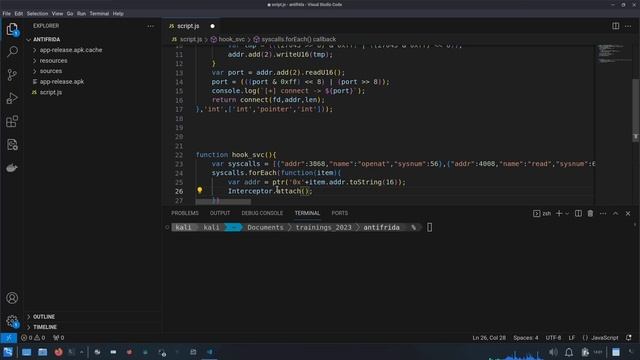Screen dimensions: 640x360
Task: Open the Docker whale icon view
Action: 12,168
